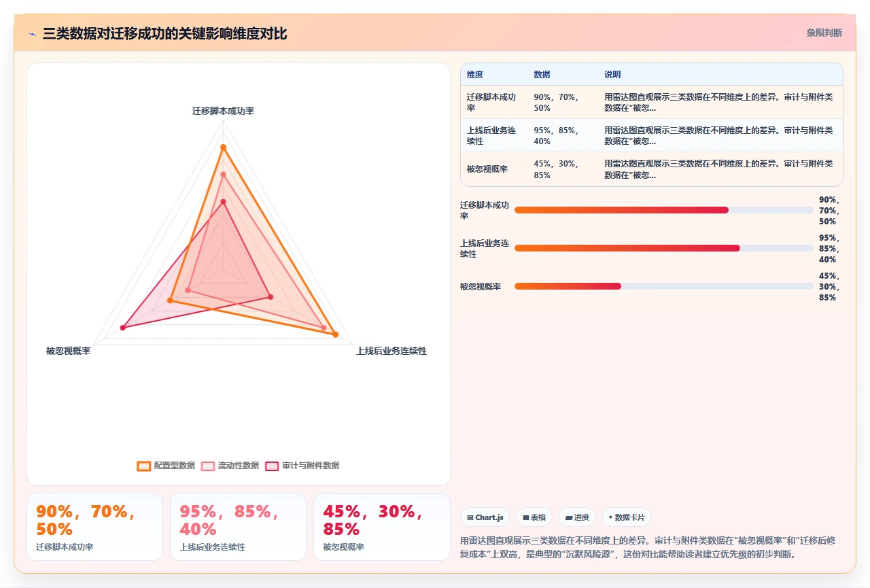The image size is (870, 588).
Task: Click the 上线后业务连续性 axis label on radar chart
Action: pyautogui.click(x=391, y=351)
